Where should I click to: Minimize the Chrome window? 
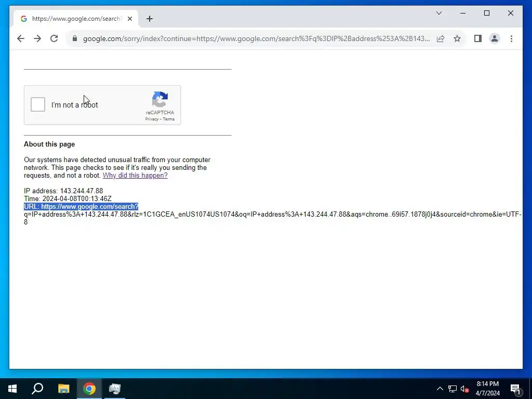pos(463,13)
